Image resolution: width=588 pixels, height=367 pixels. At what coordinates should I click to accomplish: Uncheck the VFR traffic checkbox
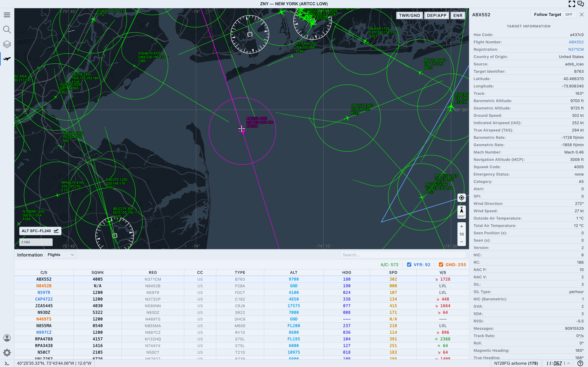coord(409,265)
